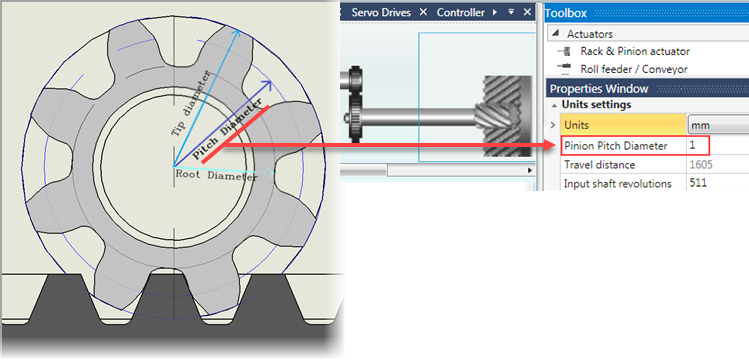749x360 pixels.
Task: Open the Units mm dropdown
Action: (718, 126)
